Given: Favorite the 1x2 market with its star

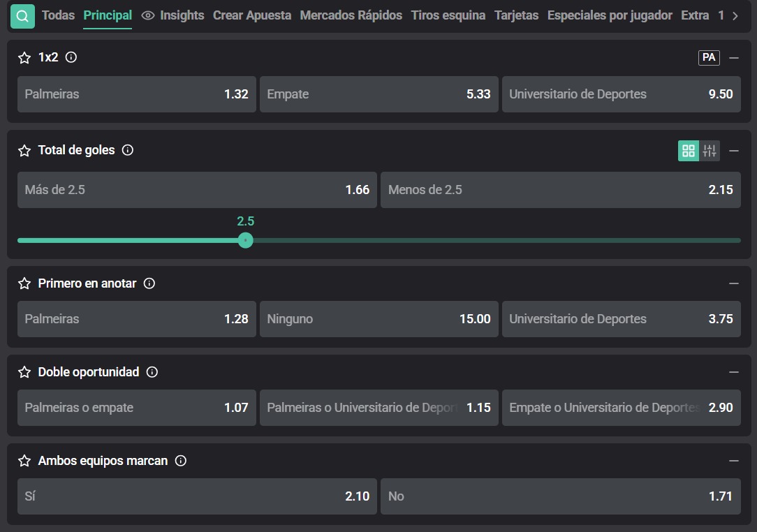Looking at the screenshot, I should (24, 58).
